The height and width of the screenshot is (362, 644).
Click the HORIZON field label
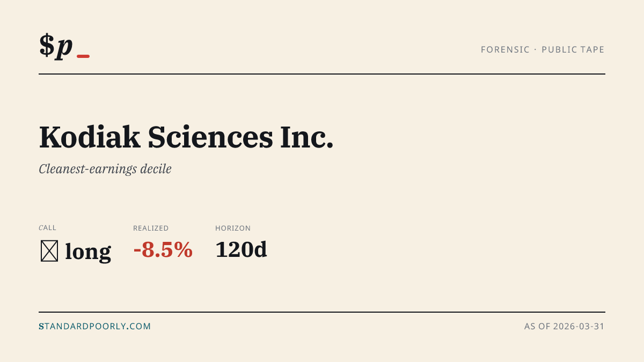[x=233, y=228]
